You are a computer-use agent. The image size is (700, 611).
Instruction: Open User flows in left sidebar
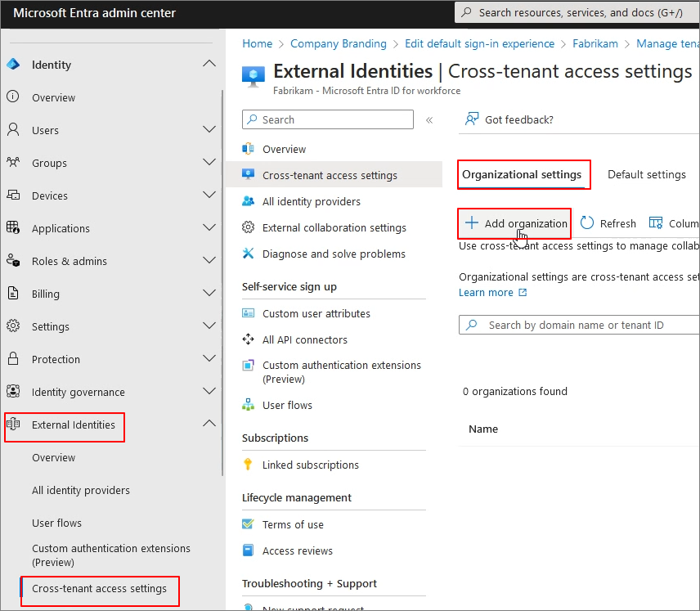pyautogui.click(x=56, y=523)
